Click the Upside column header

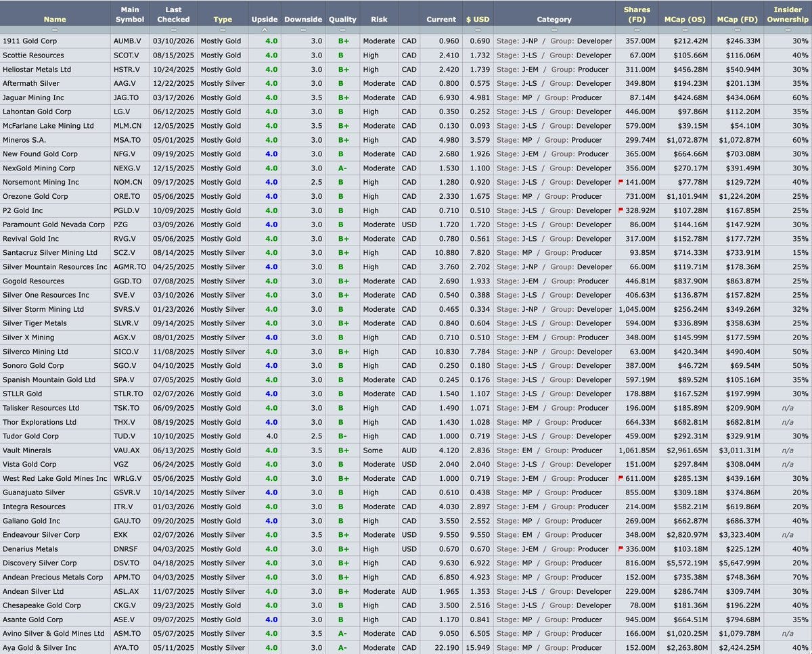265,20
